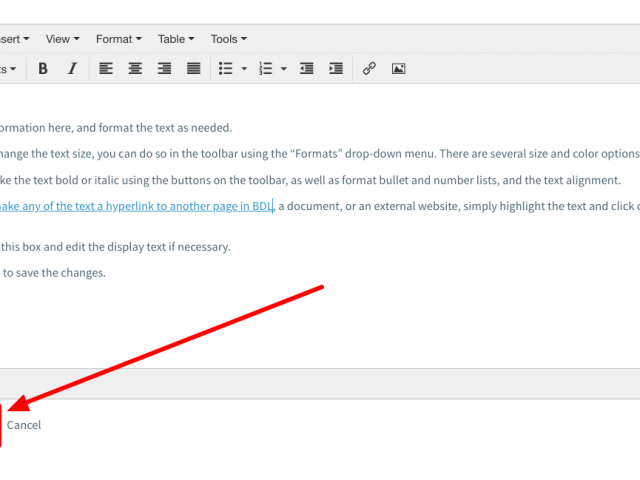Insert a numbered list
The width and height of the screenshot is (640, 480).
266,69
